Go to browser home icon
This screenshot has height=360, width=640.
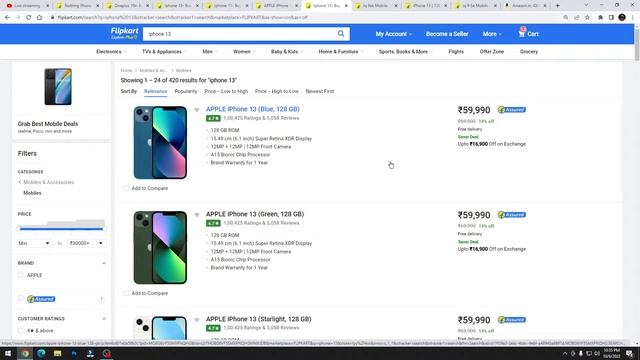click(x=39, y=18)
